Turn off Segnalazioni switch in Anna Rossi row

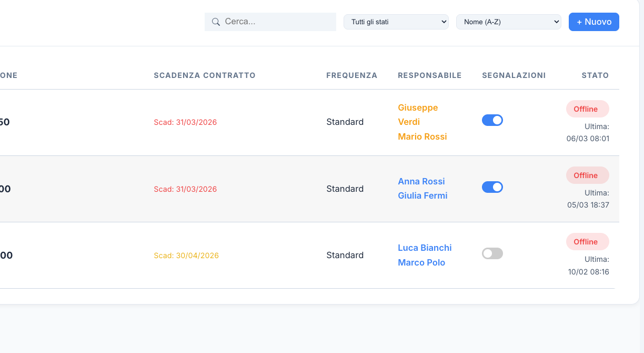492,187
